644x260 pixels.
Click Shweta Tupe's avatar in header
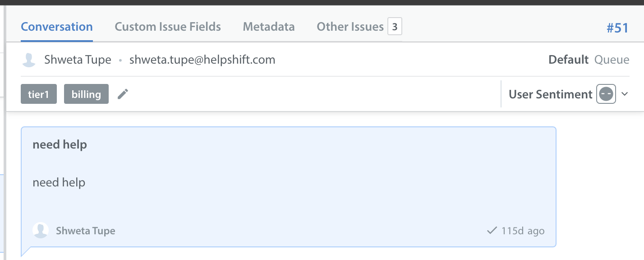[x=29, y=60]
